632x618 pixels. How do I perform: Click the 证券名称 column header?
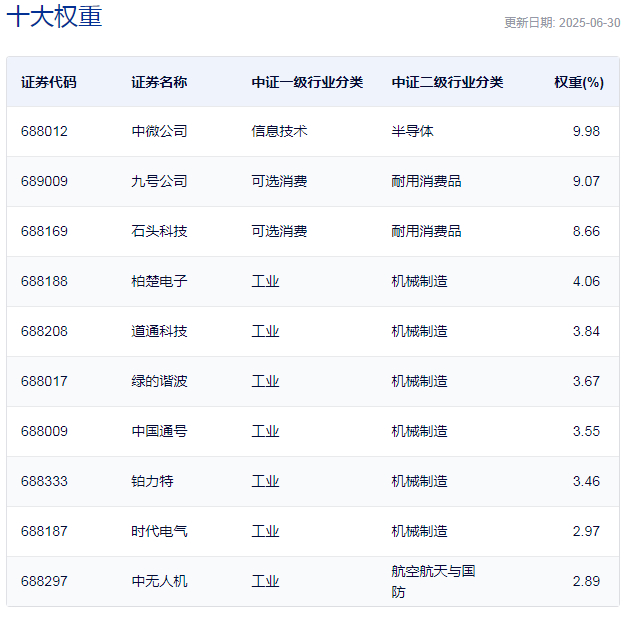tap(159, 82)
